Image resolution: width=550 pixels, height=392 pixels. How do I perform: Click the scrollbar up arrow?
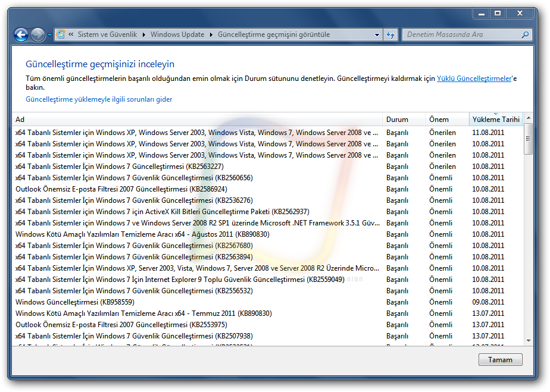coord(528,118)
